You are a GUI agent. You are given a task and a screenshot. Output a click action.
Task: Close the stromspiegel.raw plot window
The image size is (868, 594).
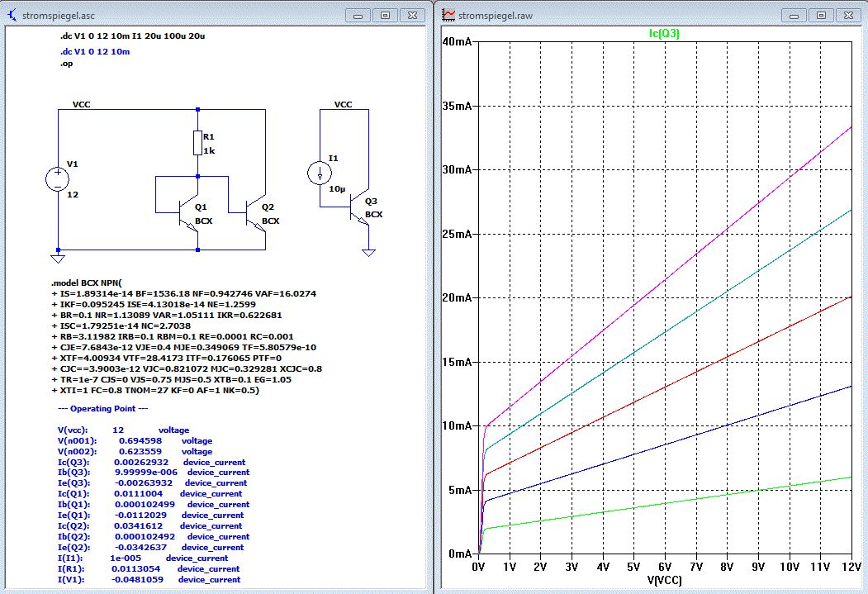click(848, 15)
